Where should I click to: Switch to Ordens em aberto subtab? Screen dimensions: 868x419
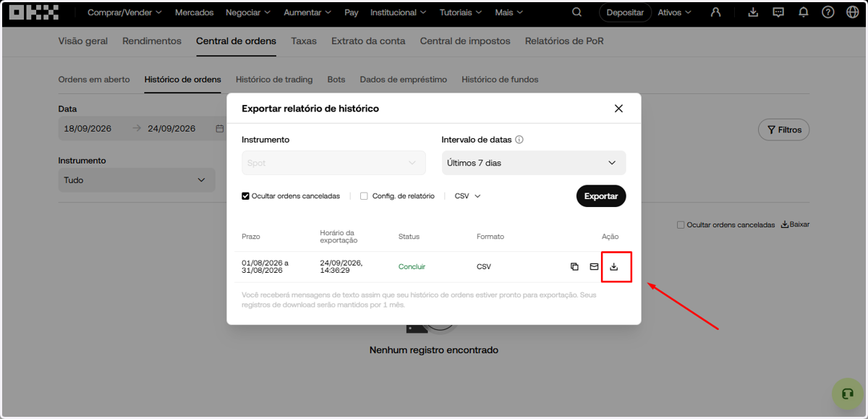[x=94, y=80]
